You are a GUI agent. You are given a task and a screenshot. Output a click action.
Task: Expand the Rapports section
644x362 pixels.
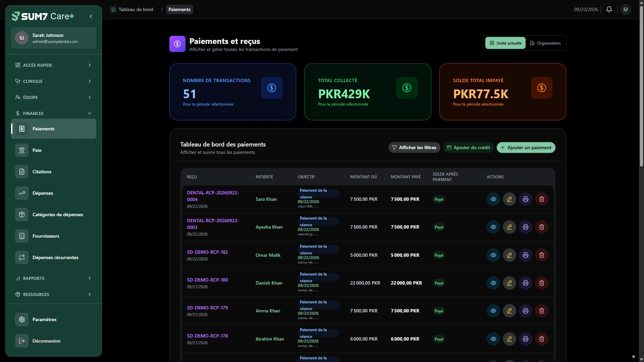click(54, 278)
